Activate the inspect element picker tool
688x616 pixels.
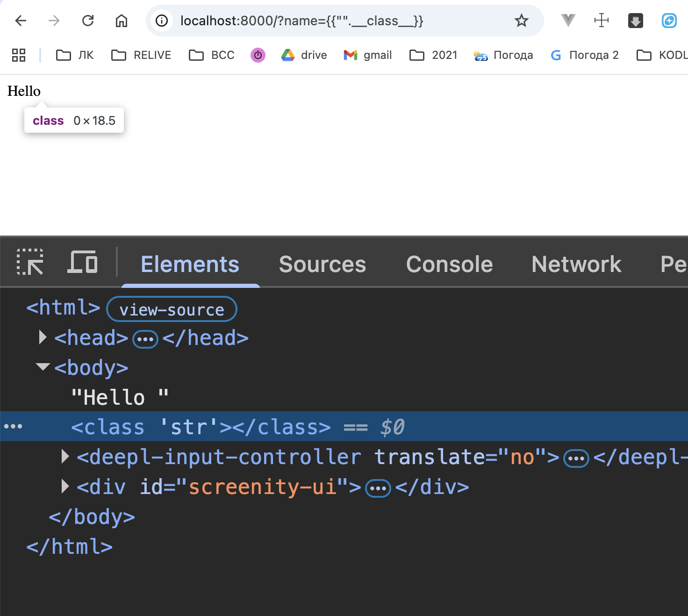[x=30, y=262]
